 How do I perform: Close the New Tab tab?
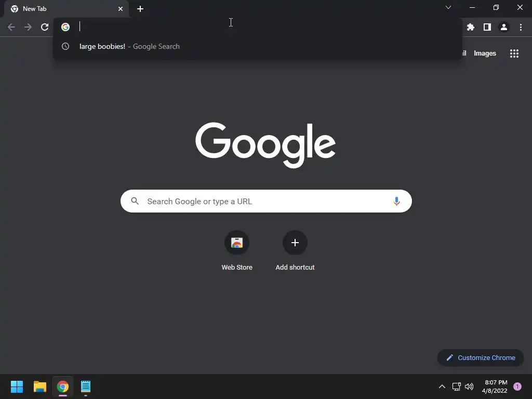(121, 9)
